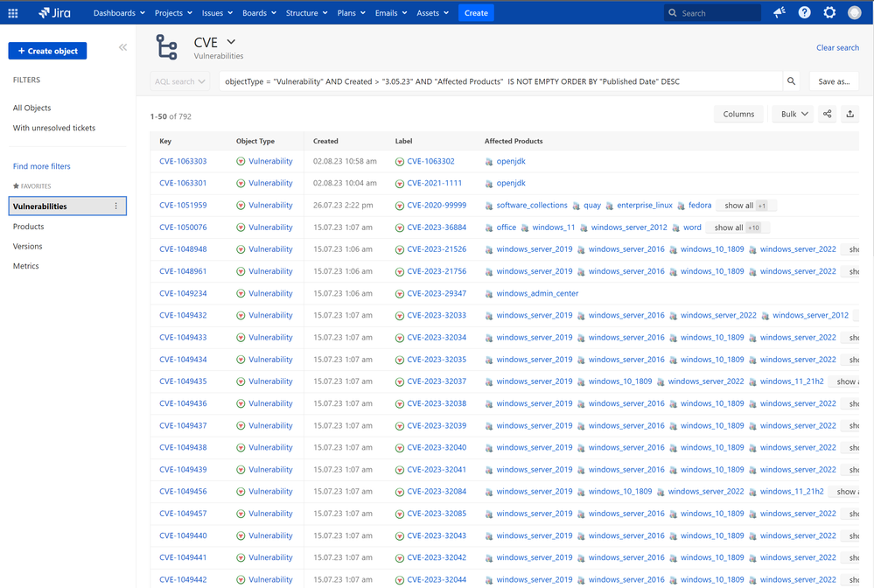Click the favorites star icon in sidebar

click(x=16, y=186)
